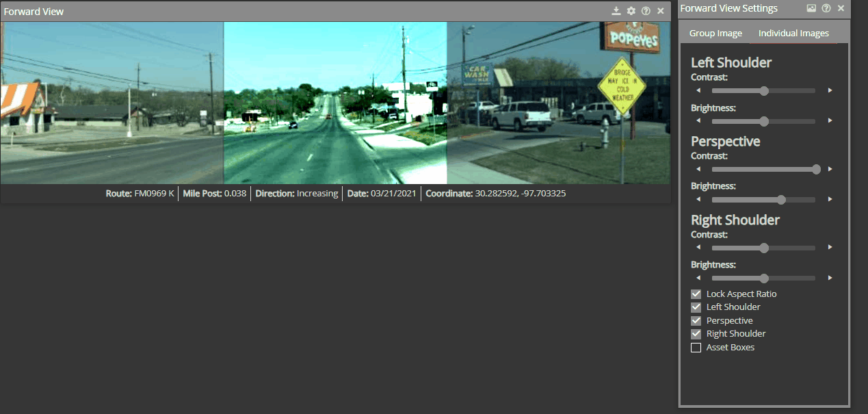Open Forward View settings gear
Viewport: 868px width, 414px height.
[631, 11]
